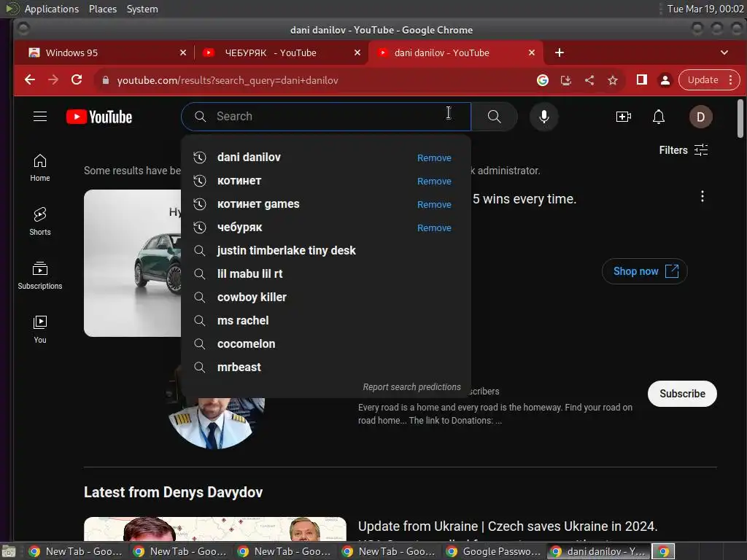Open the Update from Ukraine video thumbnail
The height and width of the screenshot is (560, 747).
(x=215, y=529)
